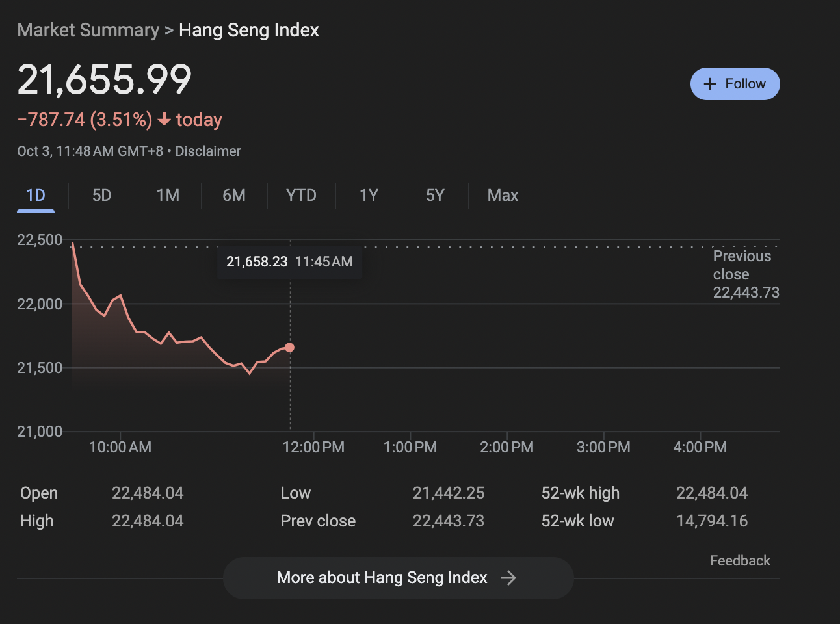Switch to the Max chart range
This screenshot has height=624, width=840.
point(503,196)
